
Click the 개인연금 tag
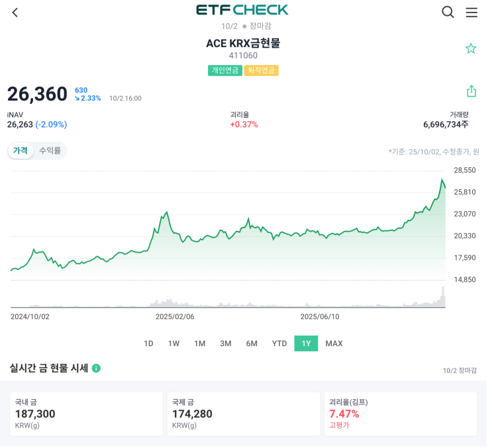click(224, 70)
